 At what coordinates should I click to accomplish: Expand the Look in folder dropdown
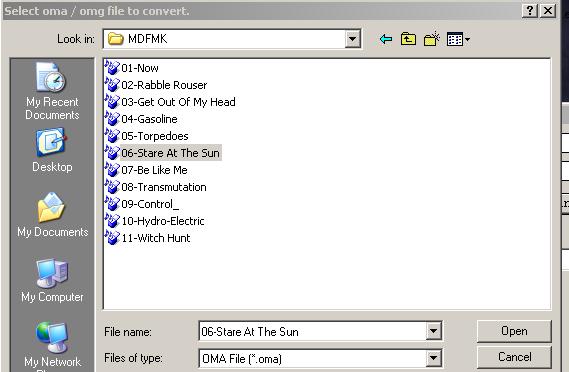(352, 38)
